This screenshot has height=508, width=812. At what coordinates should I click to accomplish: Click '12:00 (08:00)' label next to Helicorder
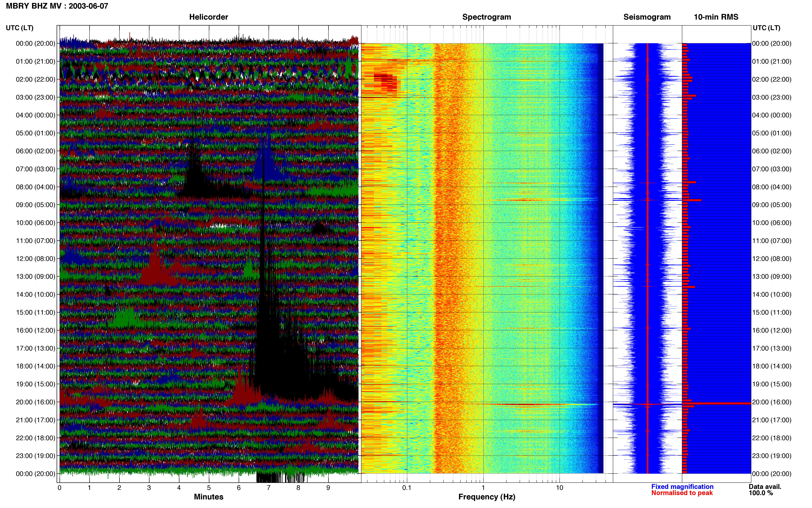coord(36,259)
